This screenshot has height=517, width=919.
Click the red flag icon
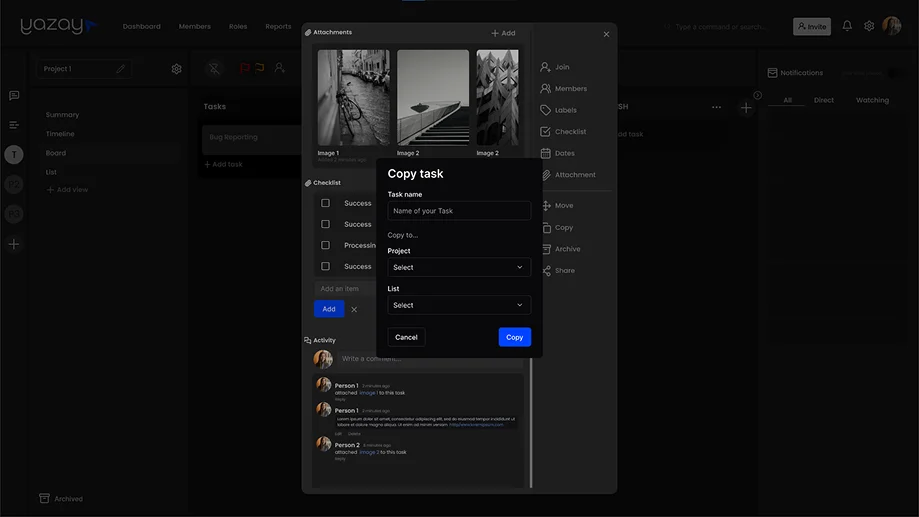pyautogui.click(x=244, y=68)
